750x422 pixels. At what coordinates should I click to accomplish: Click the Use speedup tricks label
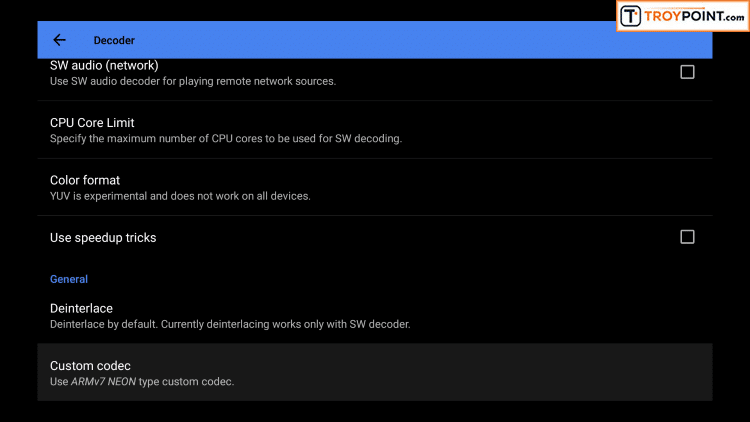point(103,238)
